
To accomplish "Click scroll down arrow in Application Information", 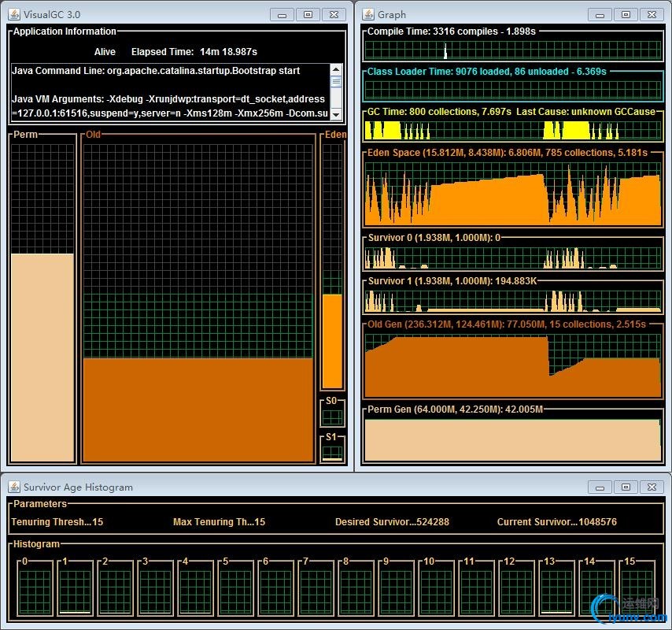I will point(336,116).
